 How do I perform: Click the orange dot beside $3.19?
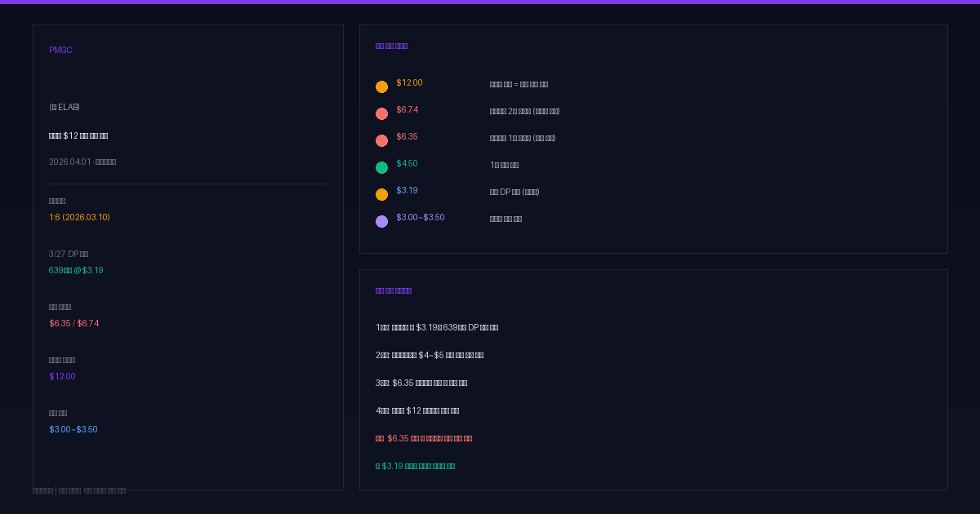(x=381, y=195)
